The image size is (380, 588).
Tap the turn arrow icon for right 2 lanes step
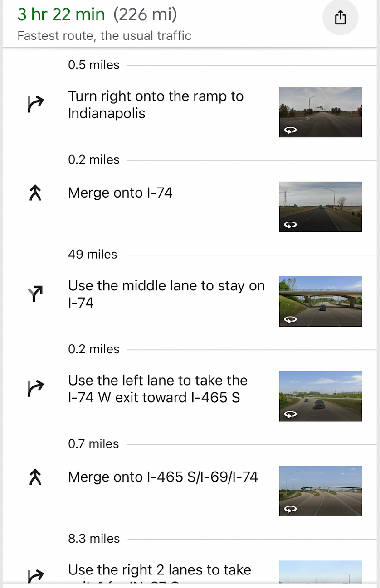click(x=35, y=575)
